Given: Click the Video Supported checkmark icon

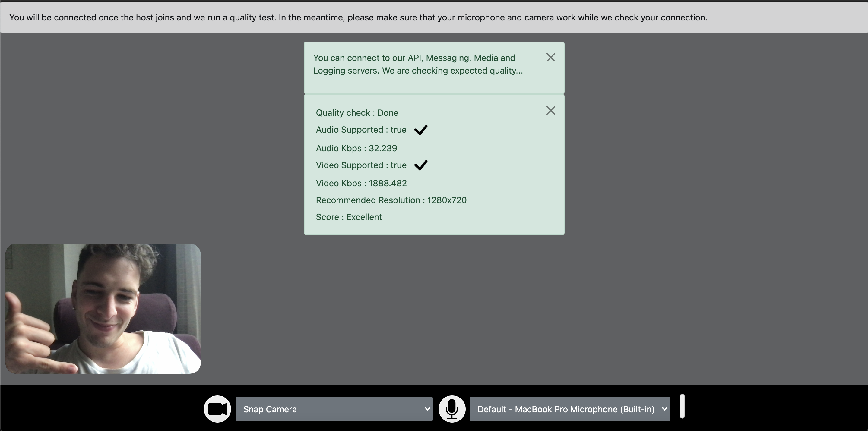Looking at the screenshot, I should pyautogui.click(x=421, y=165).
